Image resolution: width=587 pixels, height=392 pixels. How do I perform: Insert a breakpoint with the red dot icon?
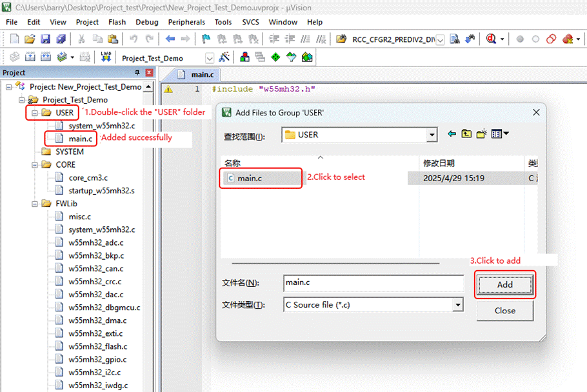point(520,39)
